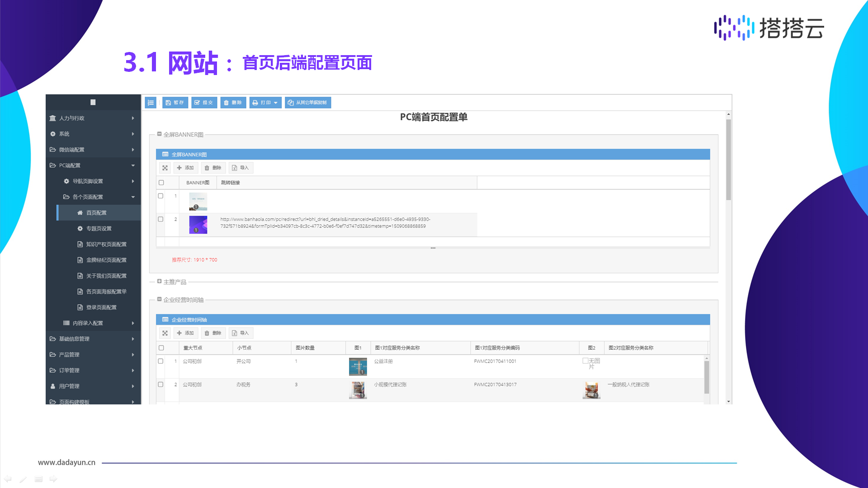Check the checkbox for banner row 2
Viewport: 868px width, 488px height.
tap(160, 219)
